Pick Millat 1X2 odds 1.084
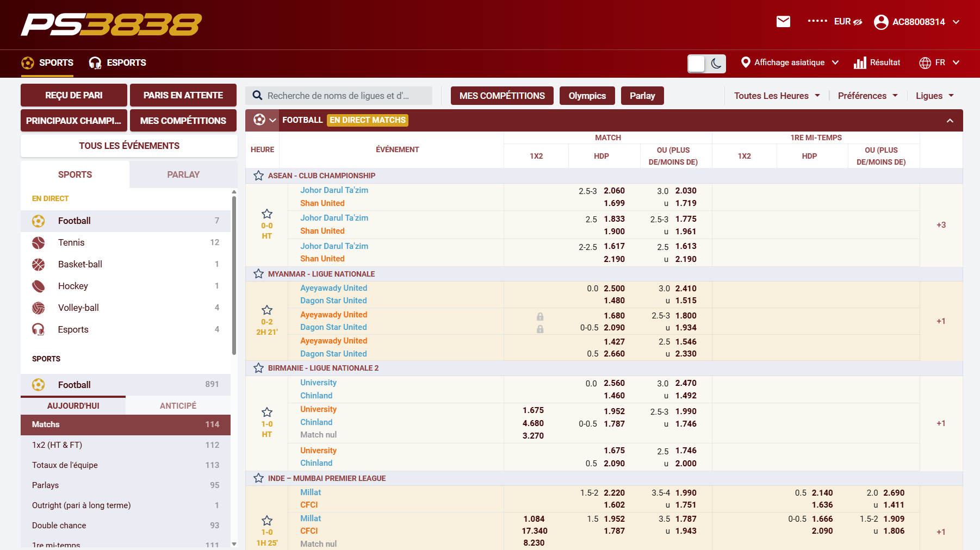Screen dimensions: 980x550 pyautogui.click(x=534, y=519)
